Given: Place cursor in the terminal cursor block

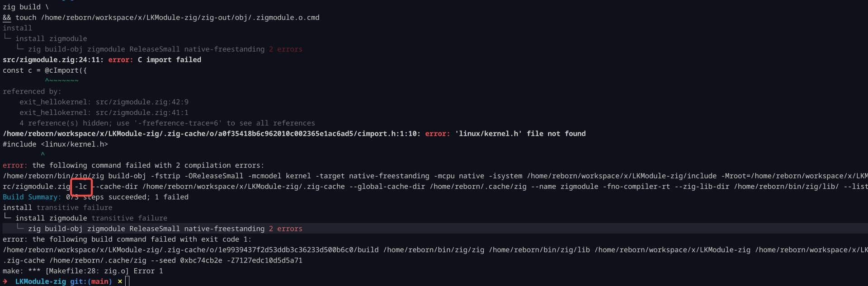Looking at the screenshot, I should [127, 281].
